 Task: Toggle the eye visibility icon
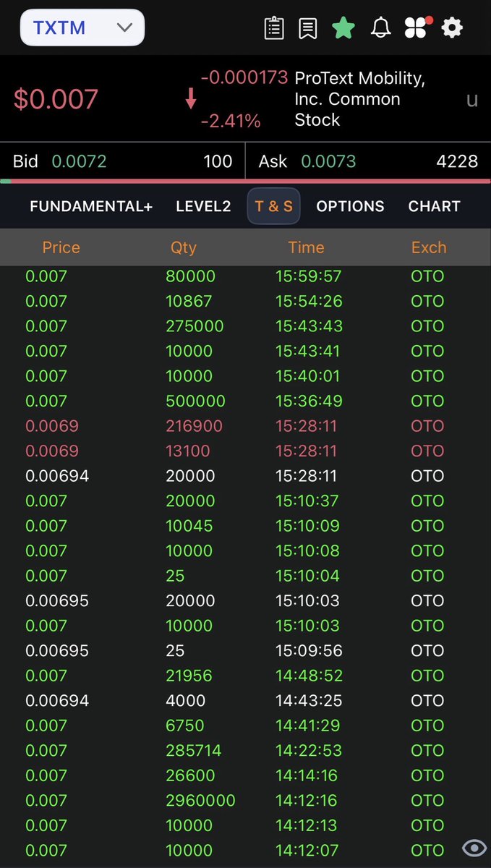point(474,848)
